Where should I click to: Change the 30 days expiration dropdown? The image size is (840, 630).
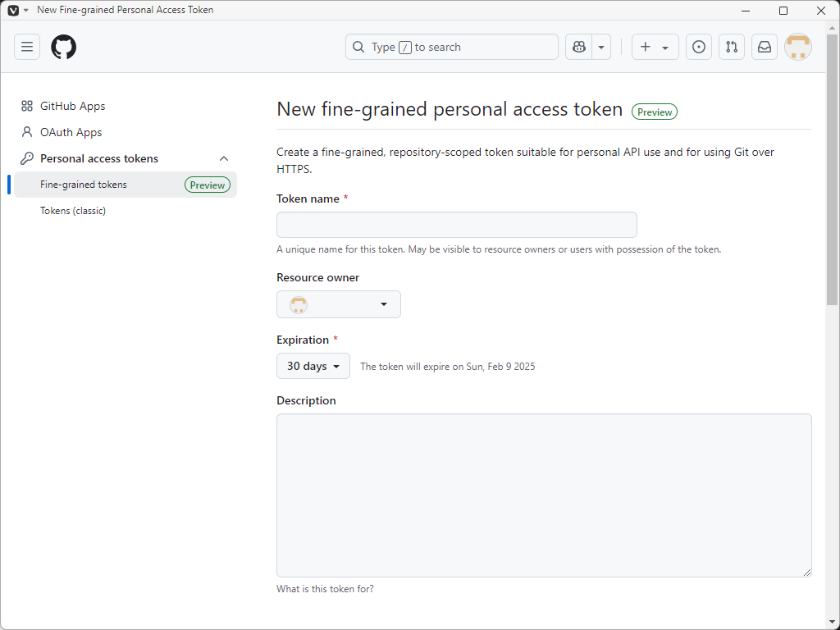pyautogui.click(x=313, y=366)
